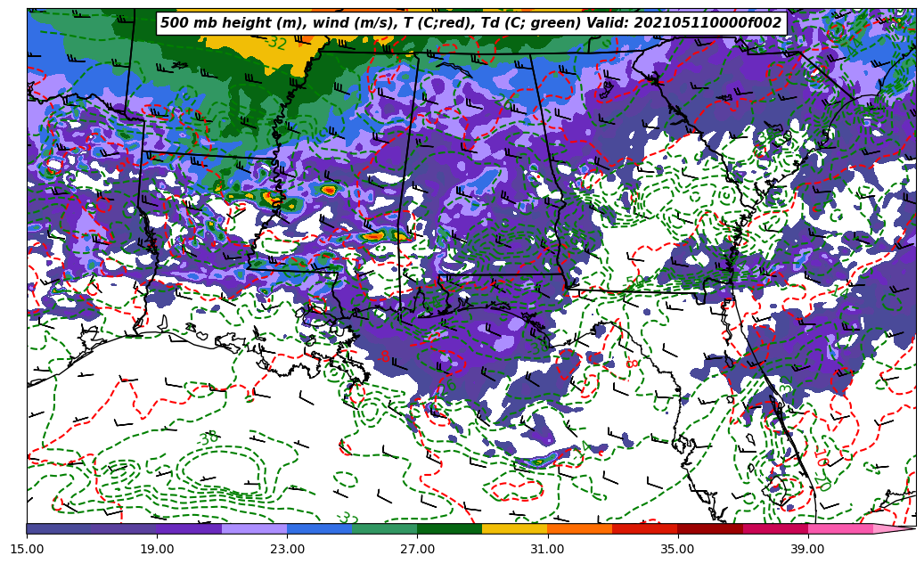This screenshot has height=564, width=924.
Task: Click the red 16 contour label over Florida
Action: point(819,459)
